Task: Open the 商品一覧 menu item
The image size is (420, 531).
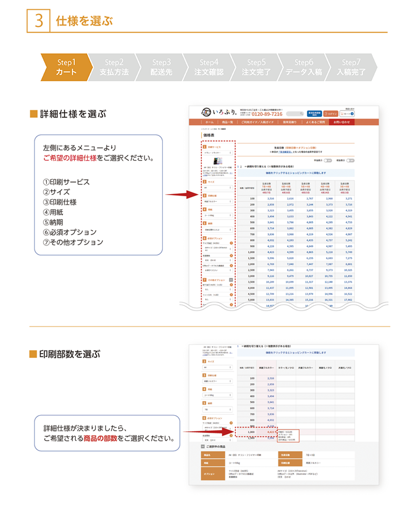Action: (x=227, y=122)
